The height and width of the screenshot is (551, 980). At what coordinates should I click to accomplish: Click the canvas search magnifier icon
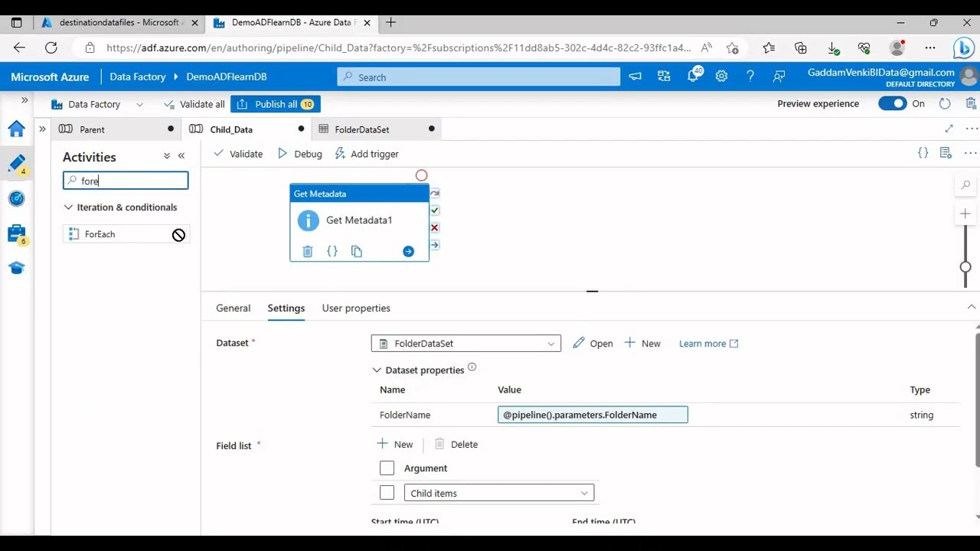point(965,185)
